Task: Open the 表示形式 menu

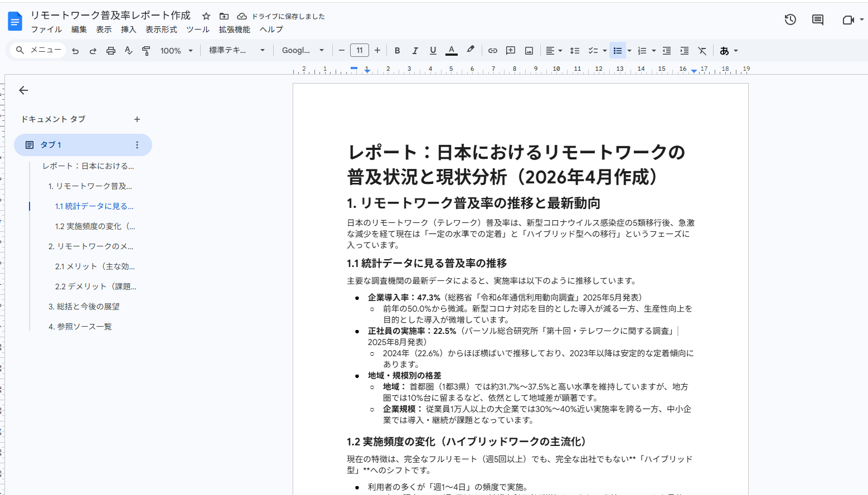Action: pos(161,30)
